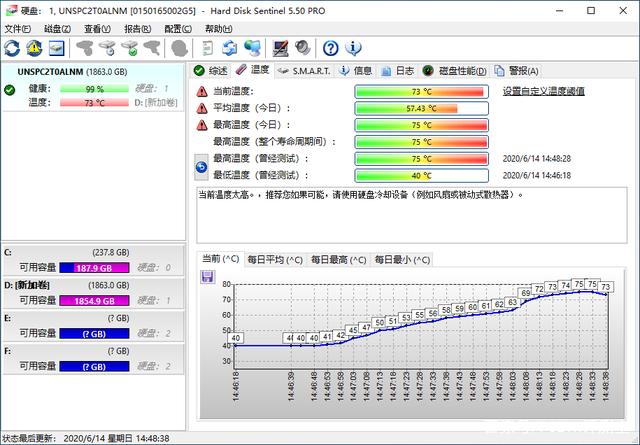
Task: Click the report document toolbar icon
Action: pos(208,48)
